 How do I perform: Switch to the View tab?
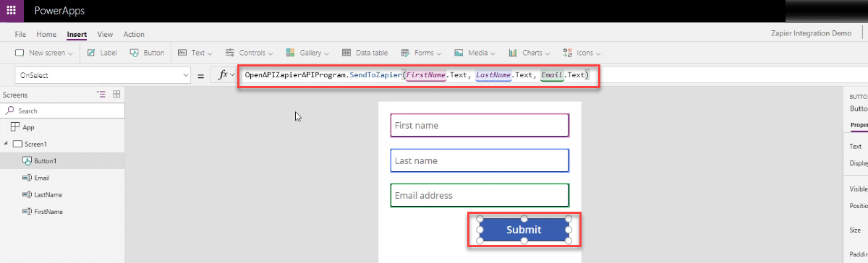[x=105, y=34]
